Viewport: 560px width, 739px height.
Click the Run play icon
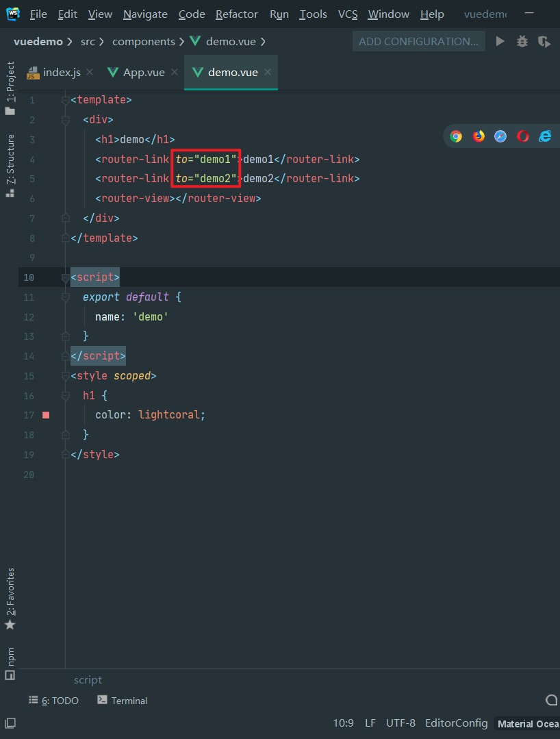click(500, 42)
